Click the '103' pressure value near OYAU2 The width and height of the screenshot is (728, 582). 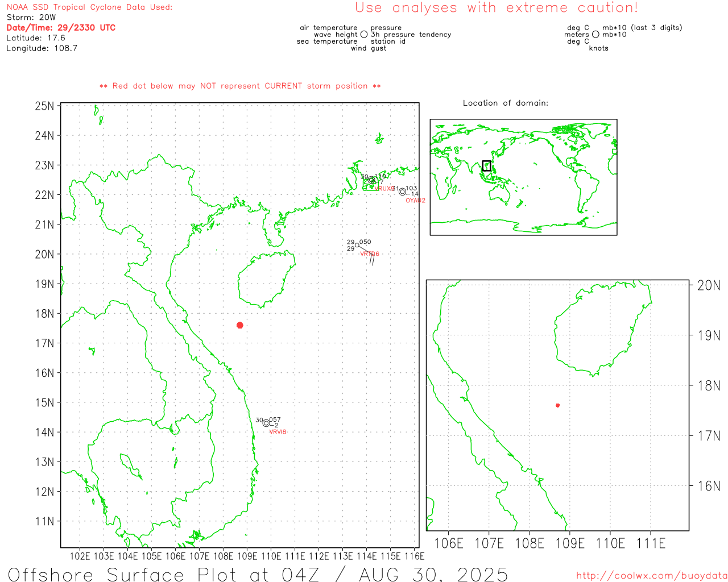tap(411, 188)
